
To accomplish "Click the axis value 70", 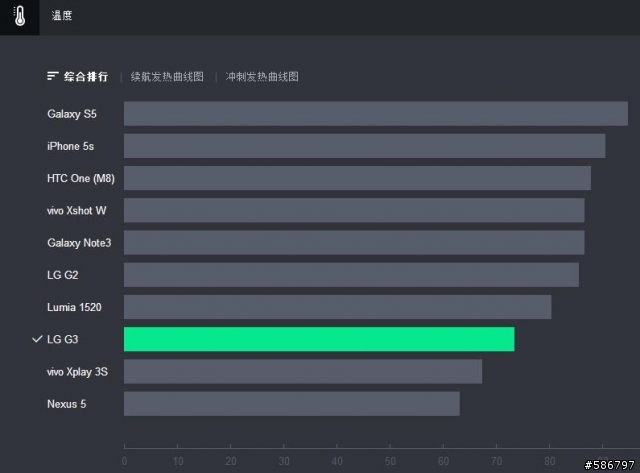I will [x=496, y=461].
